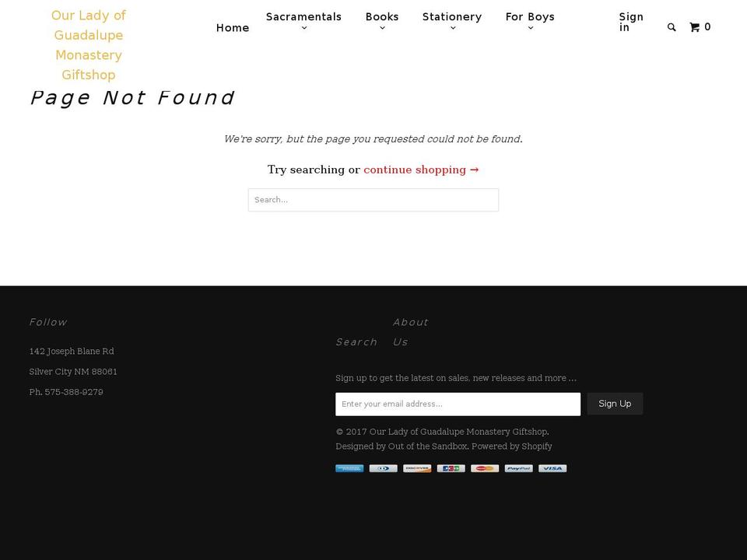Click the Powered by Shopify link
This screenshot has height=560, width=747.
[x=511, y=446]
